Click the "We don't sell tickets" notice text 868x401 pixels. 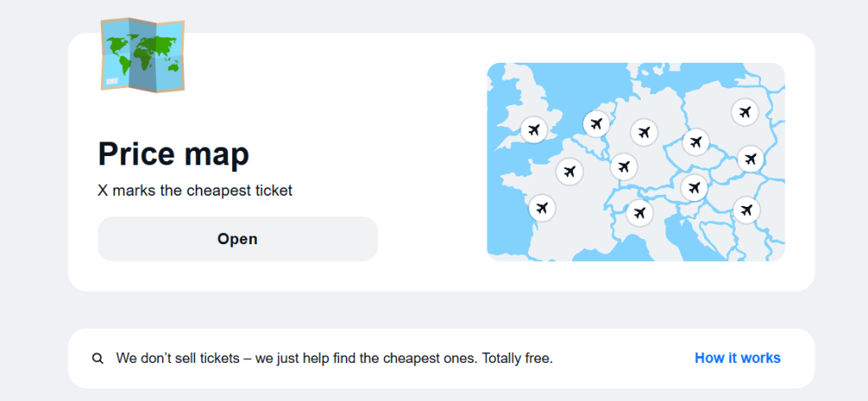[x=334, y=359]
